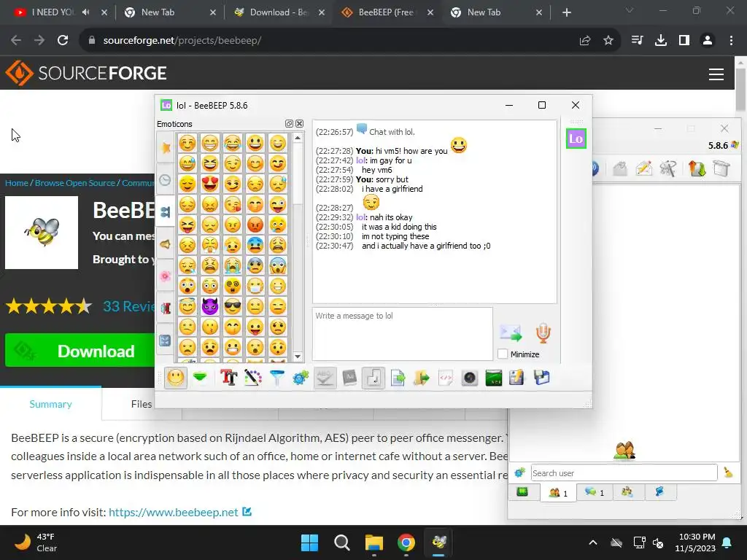Select the Files tab on SourceForge page

pos(141,404)
